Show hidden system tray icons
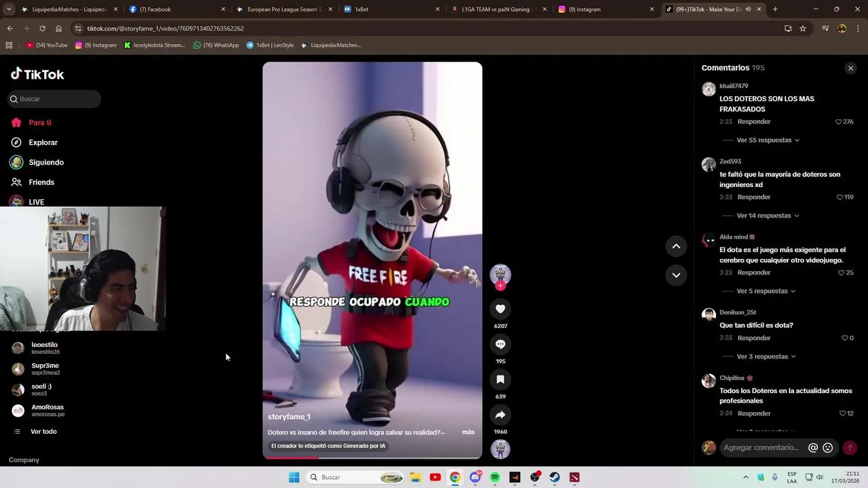Image resolution: width=868 pixels, height=488 pixels. [746, 477]
